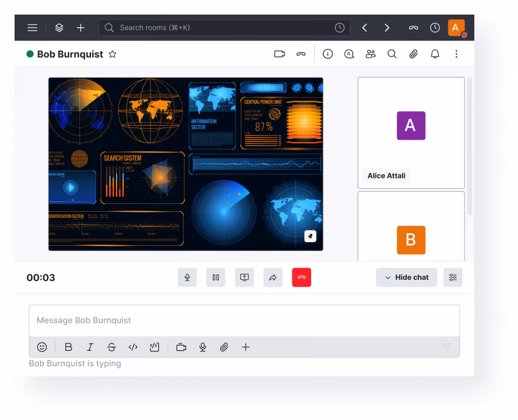Toggle screen sharing in call controls
The image size is (518, 420).
[x=244, y=277]
